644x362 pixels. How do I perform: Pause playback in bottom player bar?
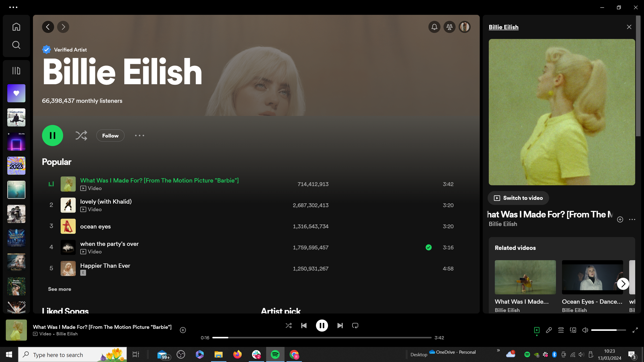point(322,326)
